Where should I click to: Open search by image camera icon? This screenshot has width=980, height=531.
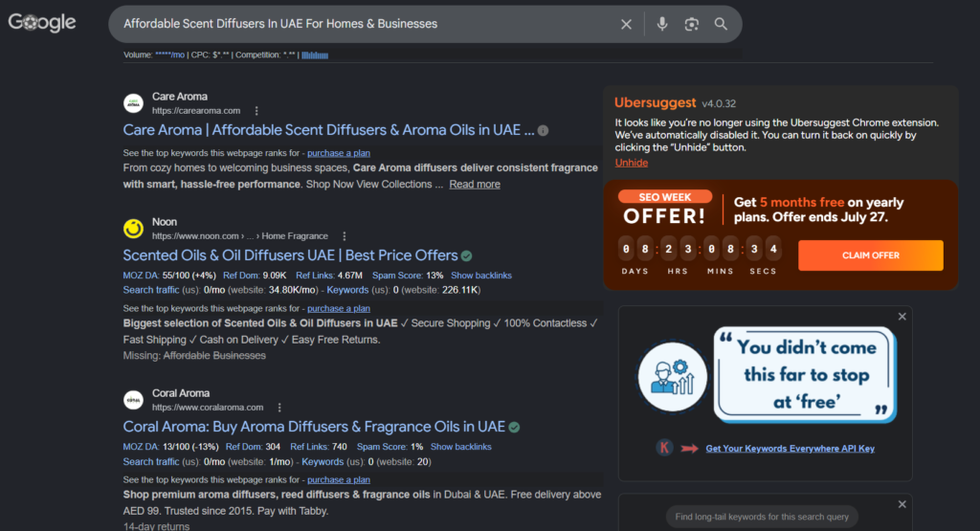point(691,24)
